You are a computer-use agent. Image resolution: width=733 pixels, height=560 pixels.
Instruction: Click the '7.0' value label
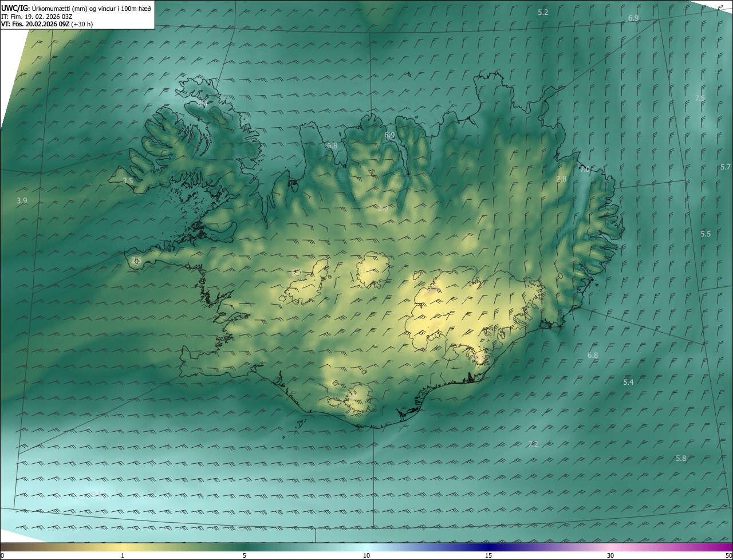click(584, 169)
